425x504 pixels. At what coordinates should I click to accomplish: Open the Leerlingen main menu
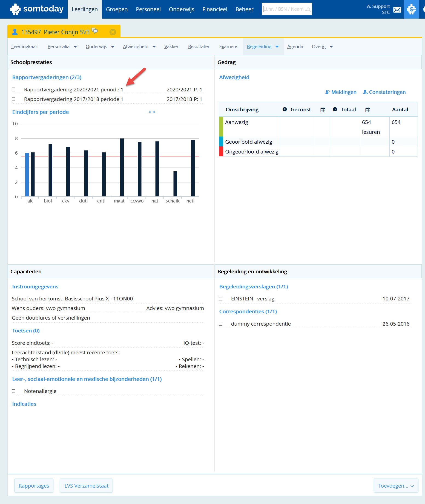pos(85,9)
